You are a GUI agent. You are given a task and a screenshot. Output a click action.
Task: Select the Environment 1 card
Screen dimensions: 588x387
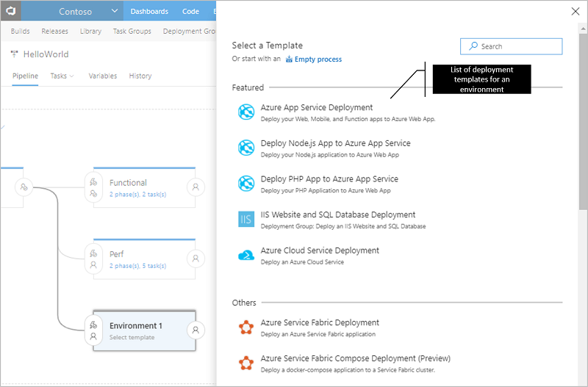point(144,330)
